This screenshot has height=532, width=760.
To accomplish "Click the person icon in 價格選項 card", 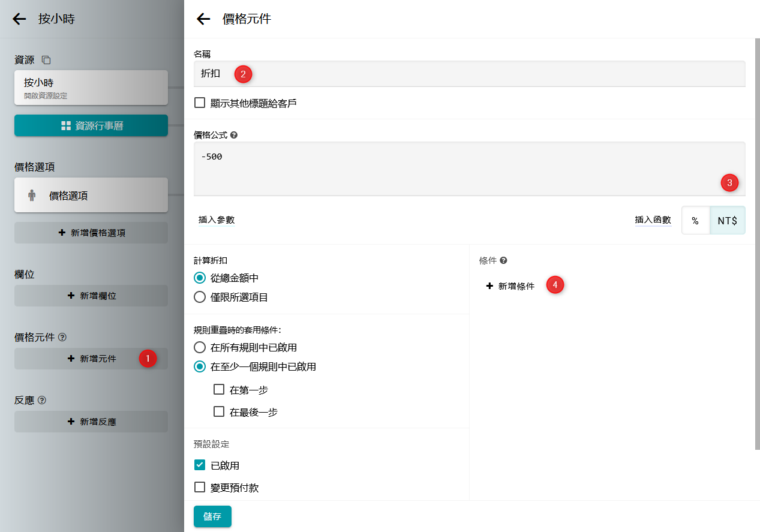I will click(32, 196).
